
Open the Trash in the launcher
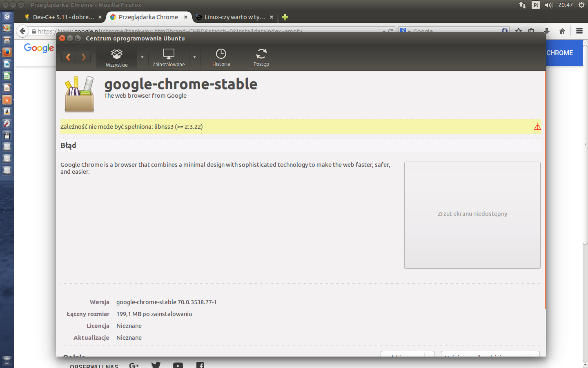[7, 361]
